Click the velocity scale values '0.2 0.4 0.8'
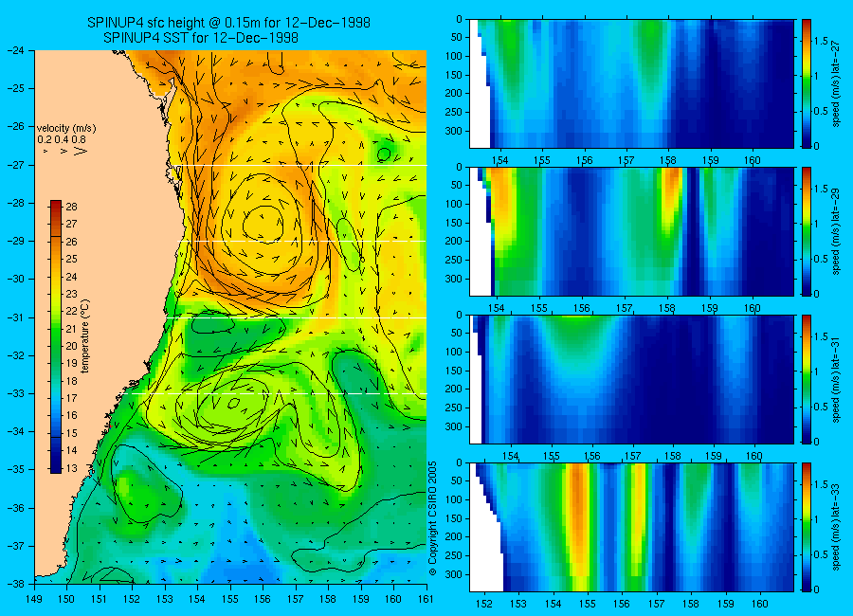The height and width of the screenshot is (616, 853). (x=62, y=140)
